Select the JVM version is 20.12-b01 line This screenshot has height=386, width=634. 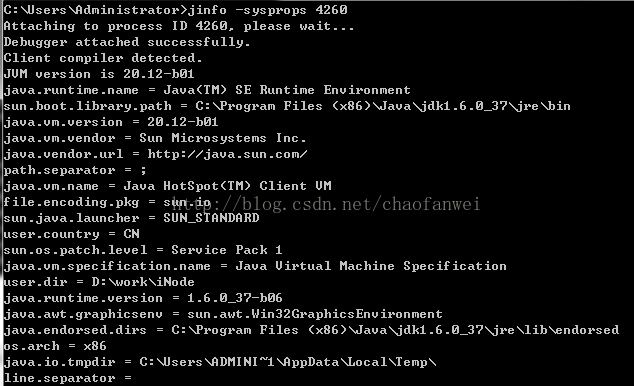tap(99, 74)
